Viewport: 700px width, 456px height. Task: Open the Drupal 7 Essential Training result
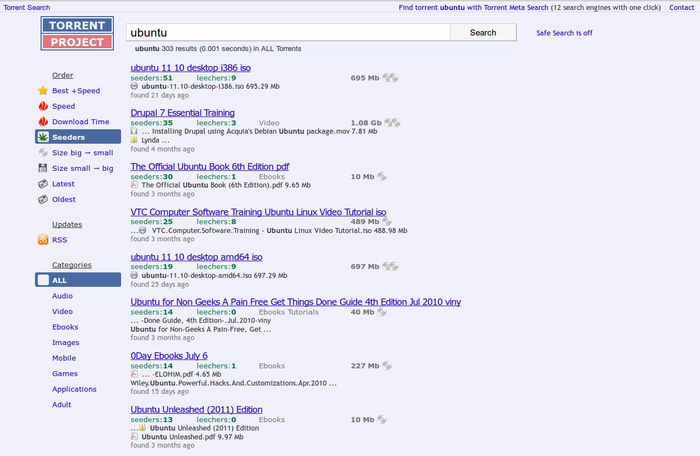pos(183,113)
